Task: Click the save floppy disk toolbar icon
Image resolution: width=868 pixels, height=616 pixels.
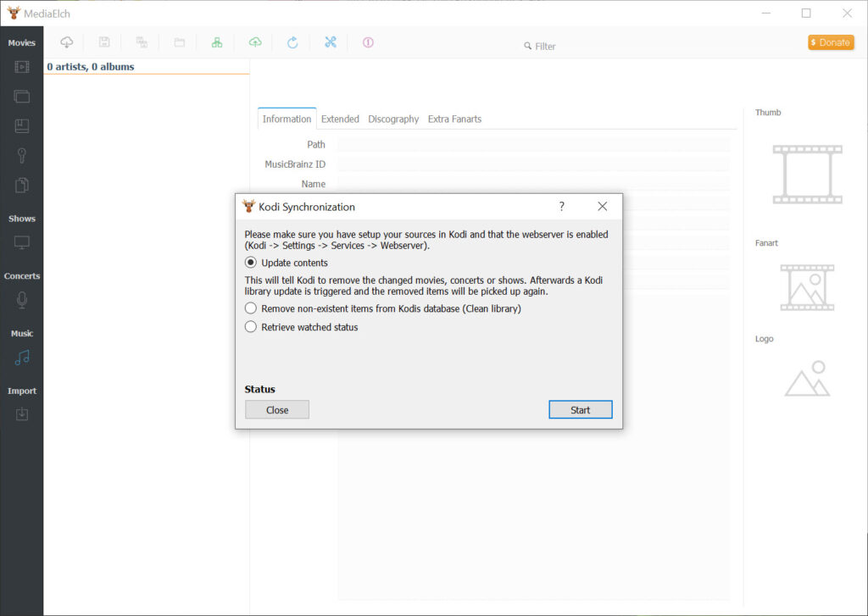Action: tap(104, 42)
